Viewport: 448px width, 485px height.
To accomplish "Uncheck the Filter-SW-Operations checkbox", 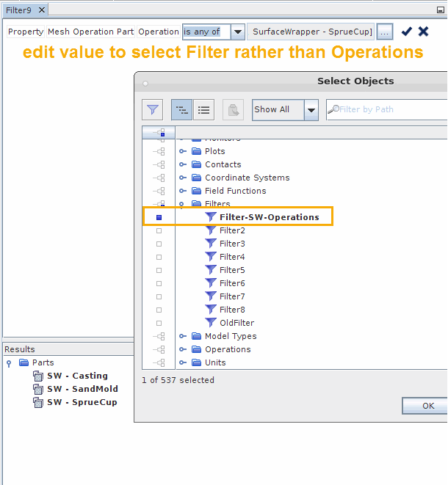I will click(159, 217).
